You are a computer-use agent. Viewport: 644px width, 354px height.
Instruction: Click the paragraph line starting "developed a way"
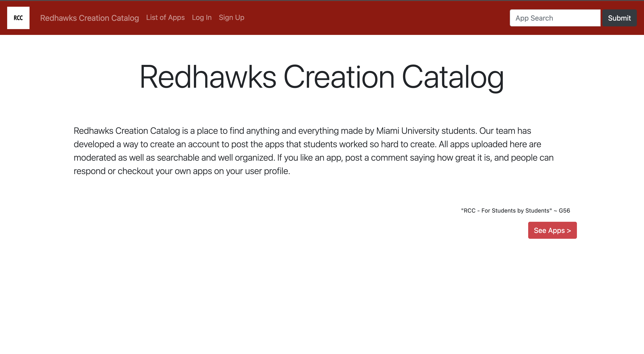tap(307, 144)
